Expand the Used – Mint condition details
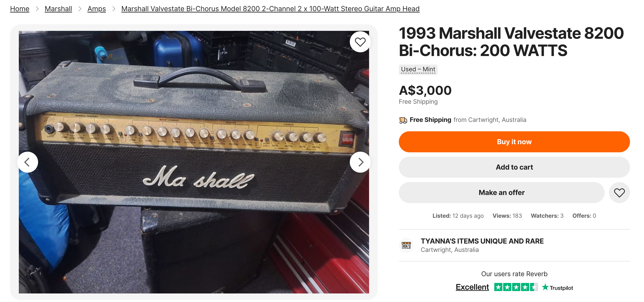This screenshot has width=644, height=302. (x=418, y=69)
